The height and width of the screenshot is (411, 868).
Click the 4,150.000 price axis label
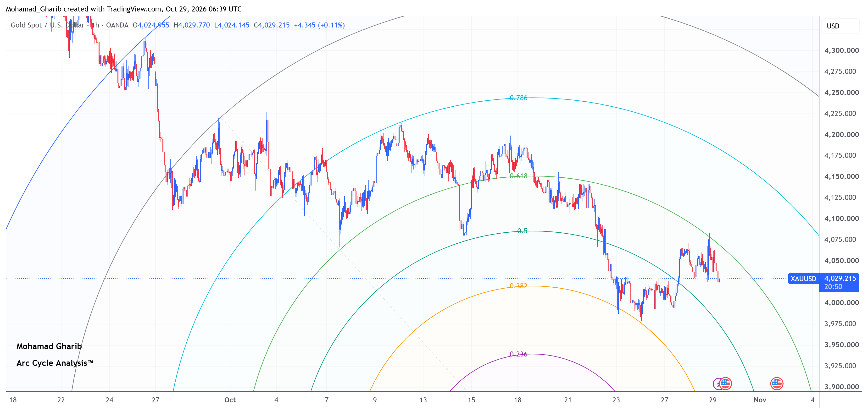coord(841,176)
